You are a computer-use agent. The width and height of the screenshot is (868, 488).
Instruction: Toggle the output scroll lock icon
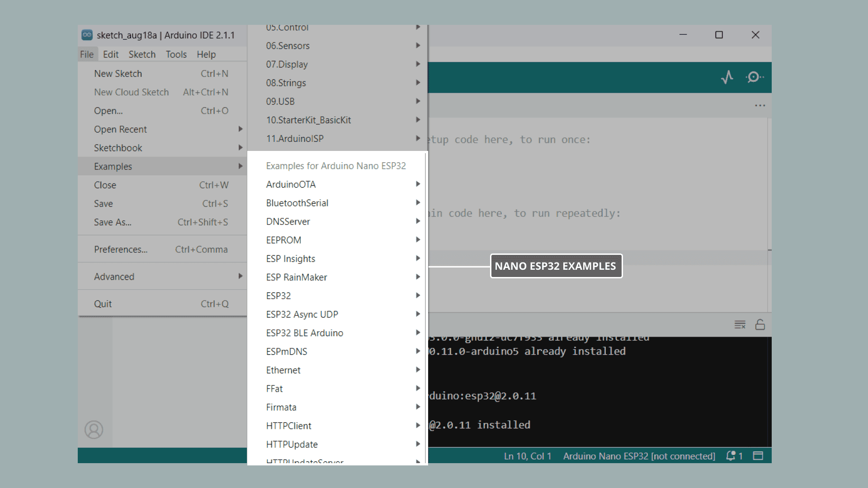coord(760,324)
